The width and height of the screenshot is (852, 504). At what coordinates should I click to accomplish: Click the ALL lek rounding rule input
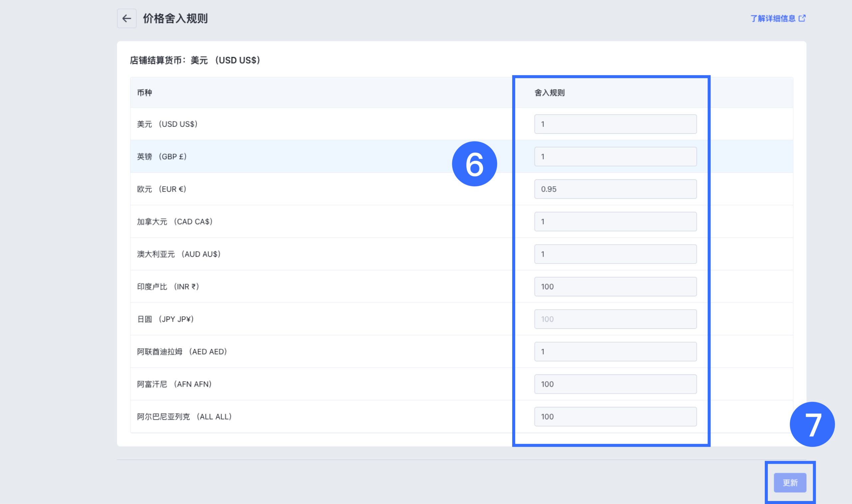pyautogui.click(x=615, y=417)
